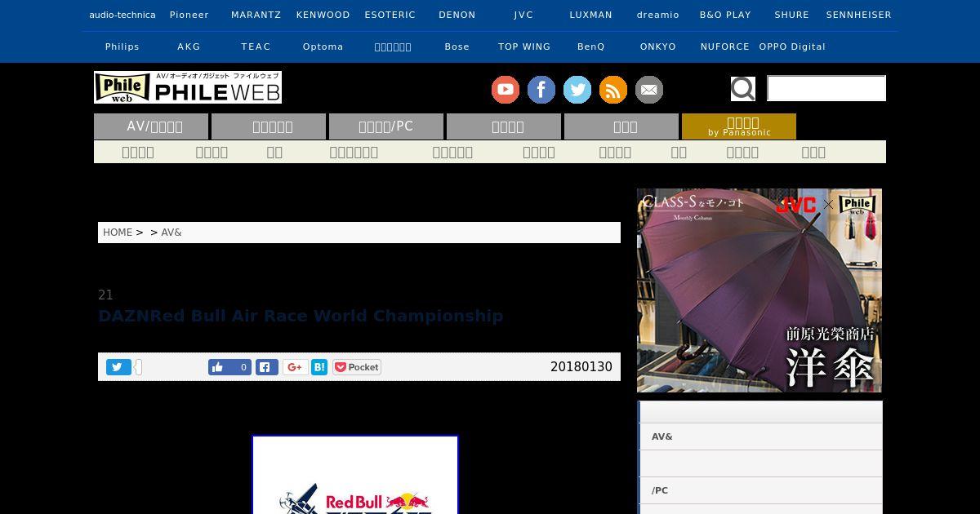Click the AV& breadcrumb link
This screenshot has height=514, width=980.
click(x=171, y=233)
